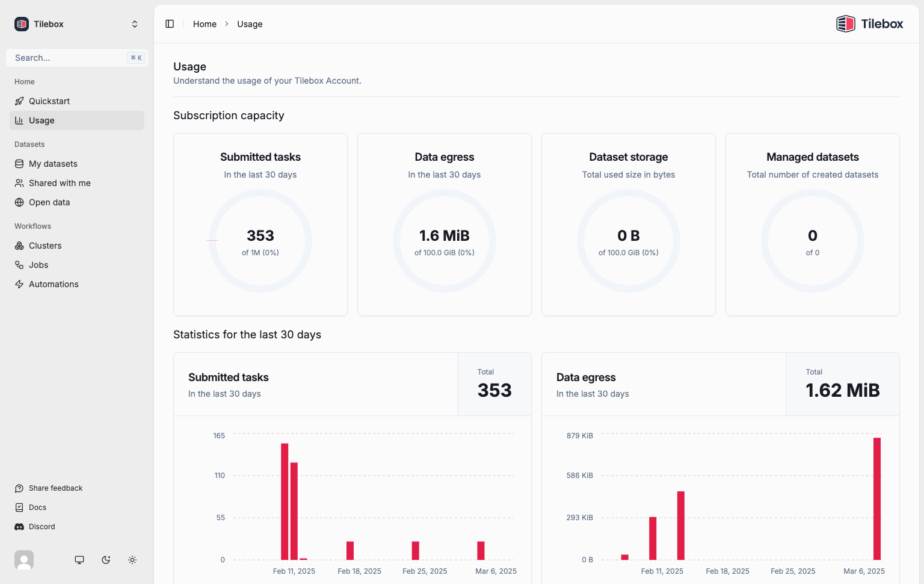Enable light mode with sun icon
This screenshot has width=924, height=584.
(x=132, y=560)
